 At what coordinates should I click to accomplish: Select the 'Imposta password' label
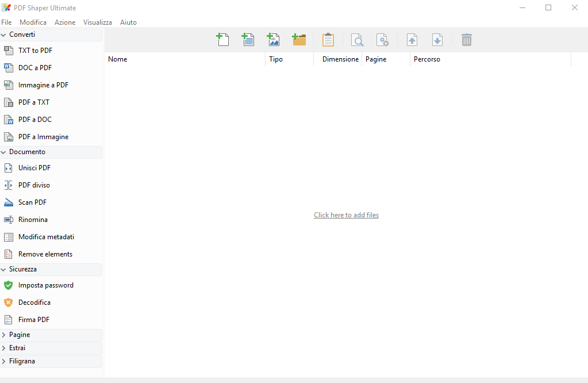coord(46,285)
